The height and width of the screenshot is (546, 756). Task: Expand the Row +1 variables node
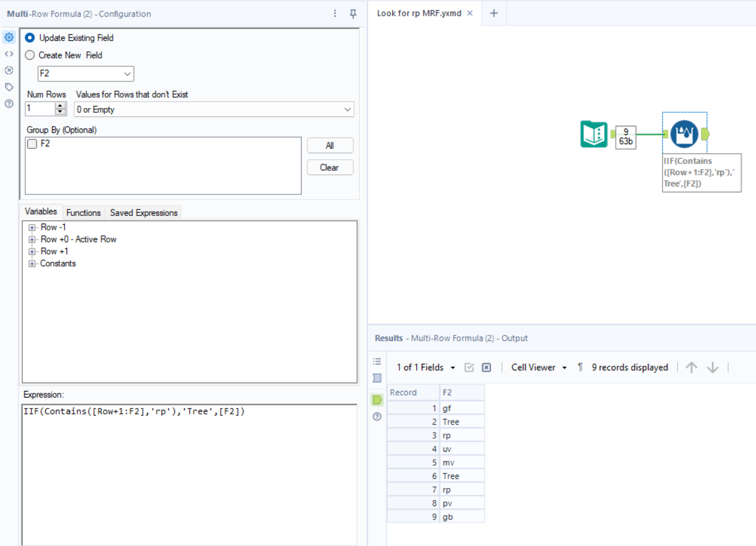click(32, 251)
